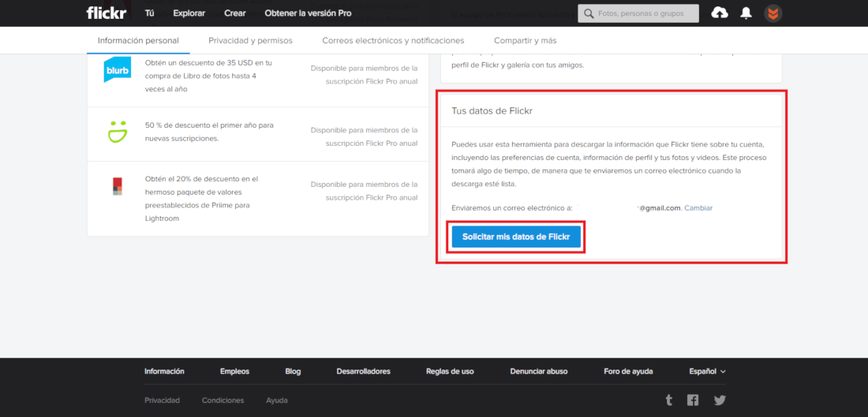
Task: Open the Explorar menu
Action: click(x=189, y=13)
